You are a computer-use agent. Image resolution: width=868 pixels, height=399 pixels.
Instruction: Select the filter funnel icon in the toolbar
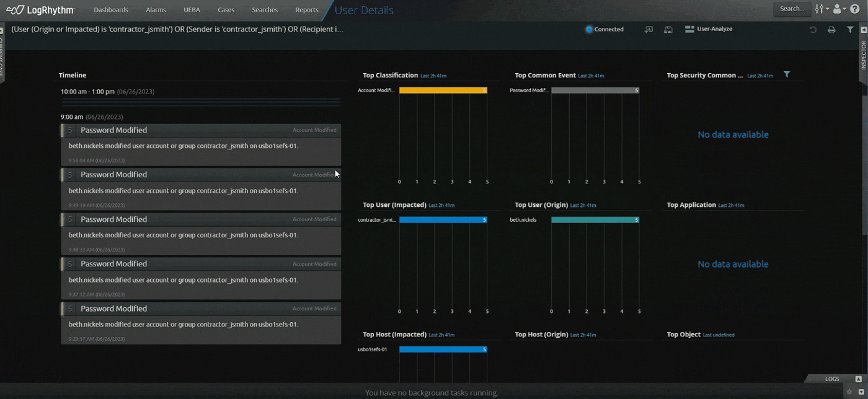pyautogui.click(x=851, y=29)
